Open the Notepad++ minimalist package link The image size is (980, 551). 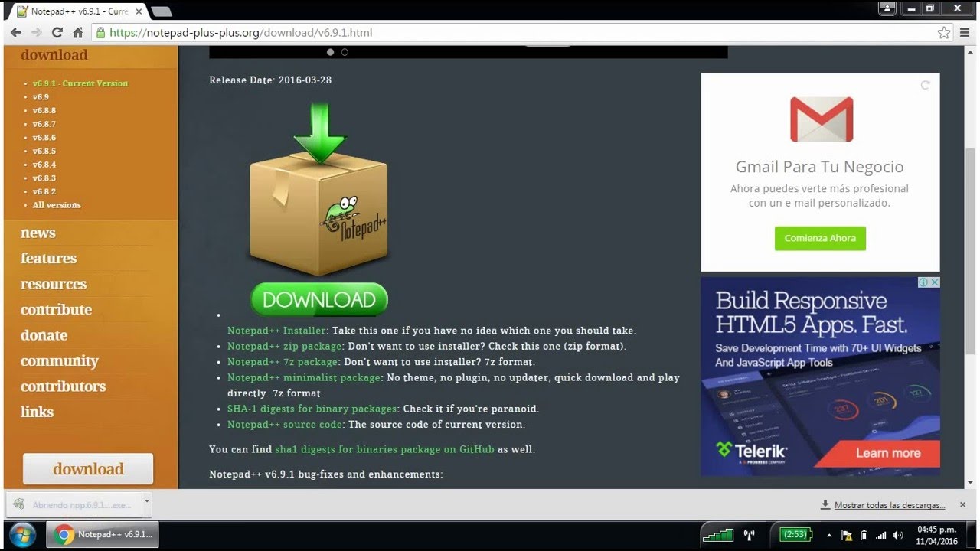point(304,377)
